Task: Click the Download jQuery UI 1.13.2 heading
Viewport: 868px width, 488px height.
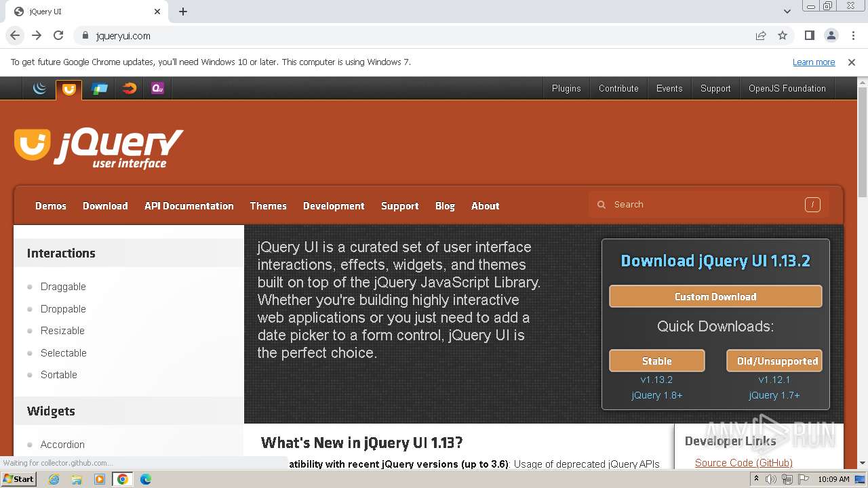Action: pos(715,261)
